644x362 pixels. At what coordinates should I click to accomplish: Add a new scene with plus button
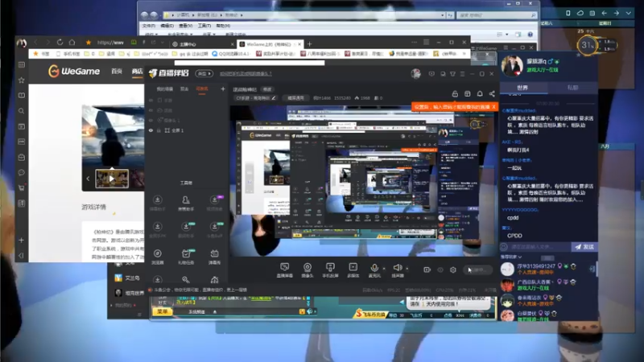click(223, 88)
